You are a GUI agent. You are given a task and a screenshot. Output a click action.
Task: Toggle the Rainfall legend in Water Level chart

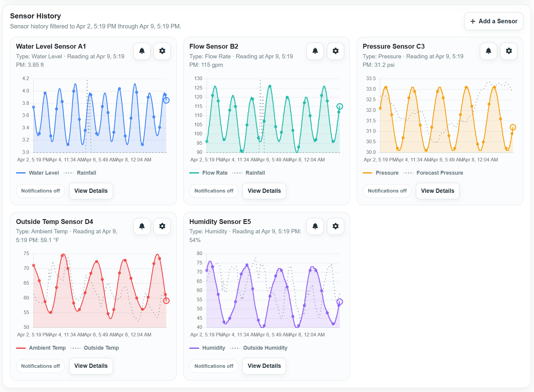[86, 173]
